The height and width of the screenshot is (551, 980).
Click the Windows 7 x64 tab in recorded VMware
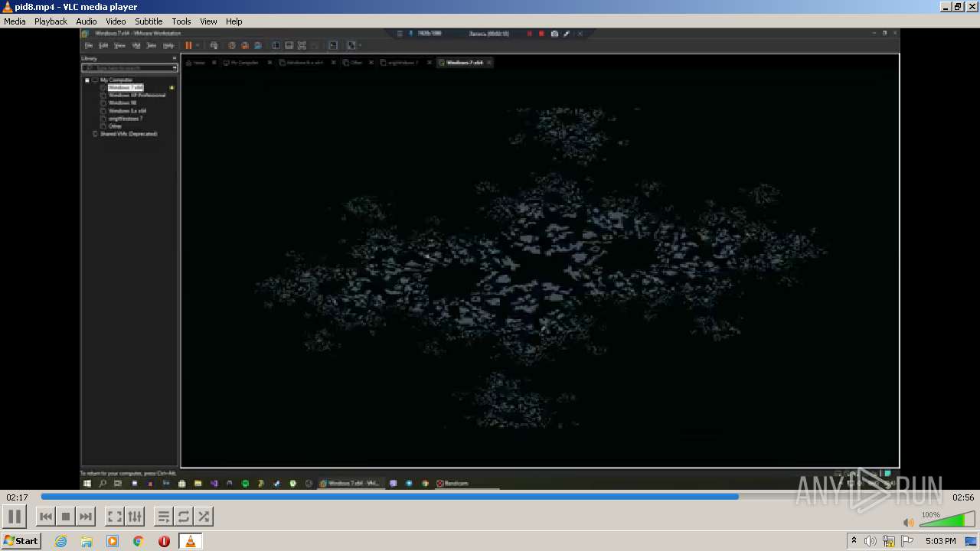coord(465,63)
